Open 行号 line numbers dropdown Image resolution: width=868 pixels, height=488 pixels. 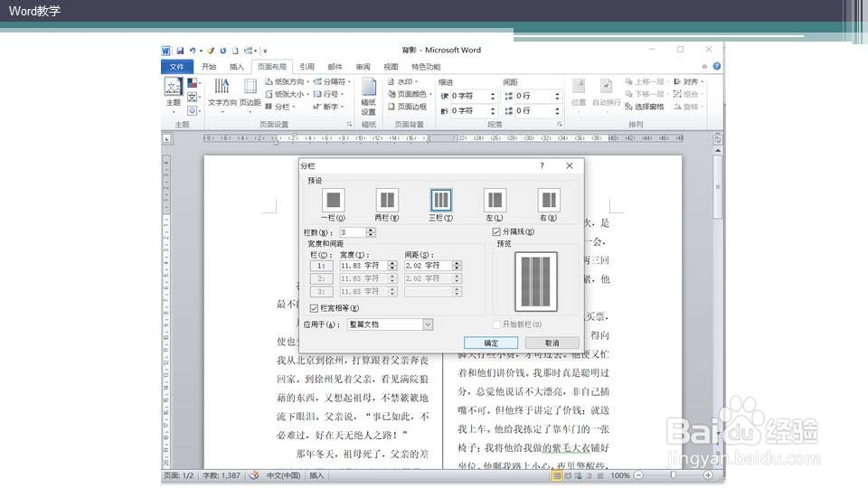click(x=329, y=94)
